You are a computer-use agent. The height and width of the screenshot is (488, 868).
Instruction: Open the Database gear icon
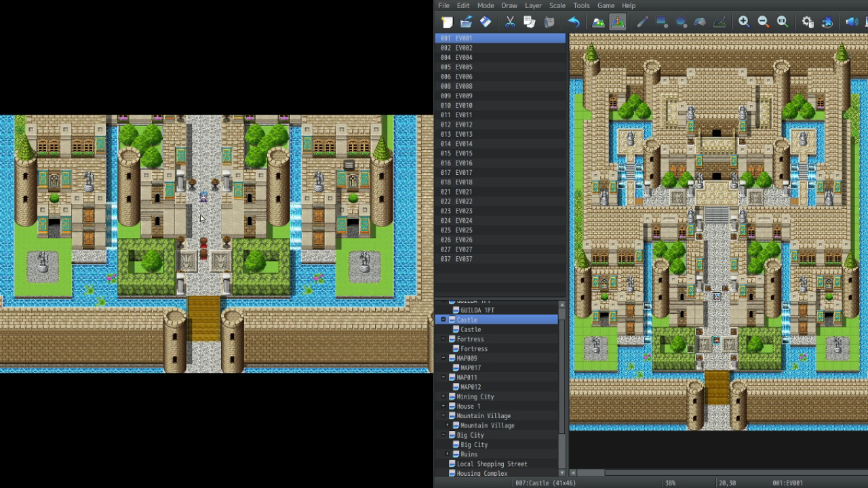(x=808, y=22)
